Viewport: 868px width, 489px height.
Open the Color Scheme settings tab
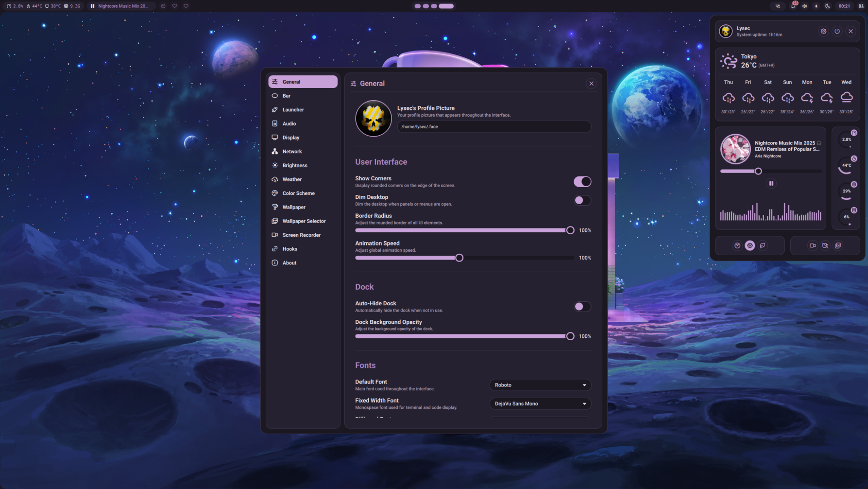coord(298,193)
